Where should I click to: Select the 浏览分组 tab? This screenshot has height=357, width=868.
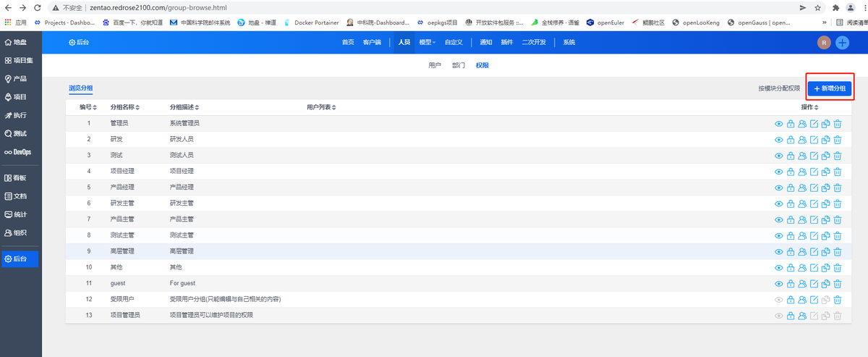pos(80,88)
